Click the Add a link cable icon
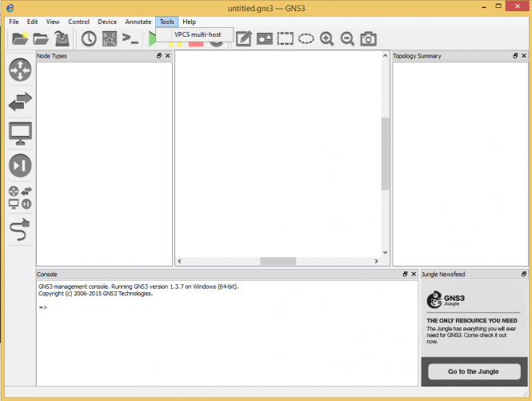The height and width of the screenshot is (401, 532). (x=20, y=230)
